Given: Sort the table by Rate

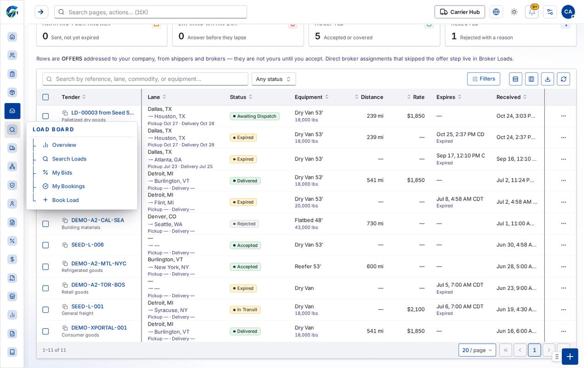Looking at the screenshot, I should [x=416, y=97].
